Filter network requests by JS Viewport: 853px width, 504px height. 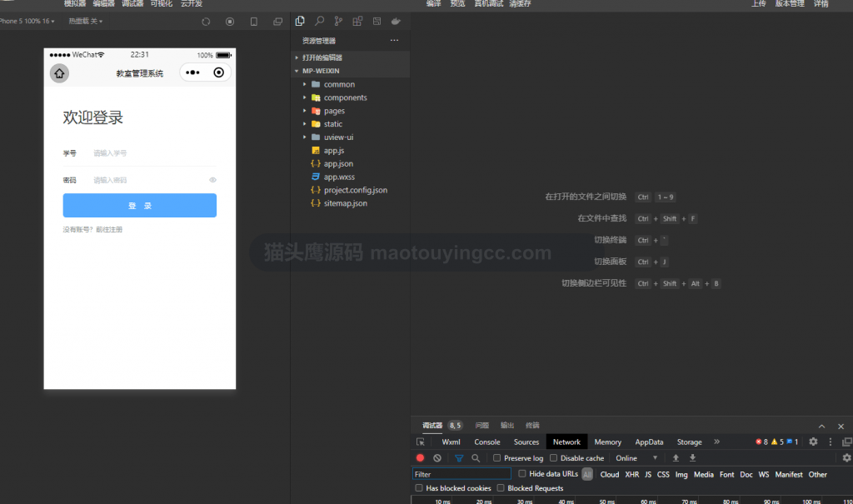[648, 475]
